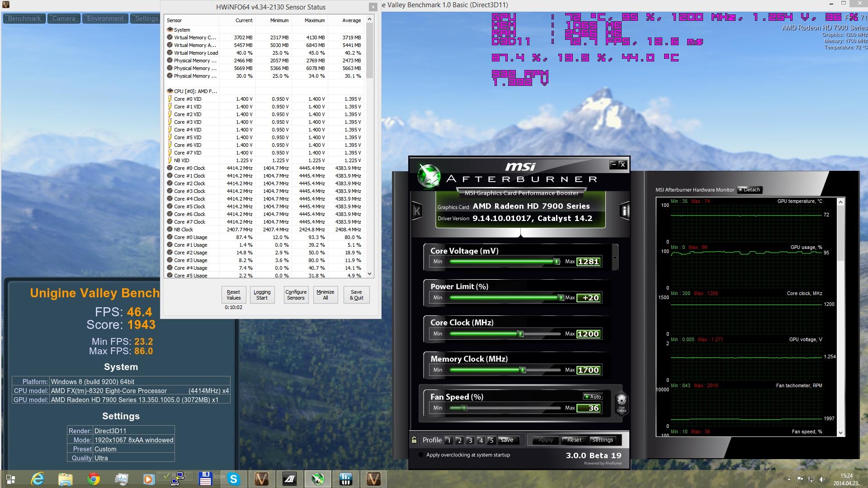Show hidden tray icons arrow
Viewport: 868px width, 488px height.
tap(789, 479)
